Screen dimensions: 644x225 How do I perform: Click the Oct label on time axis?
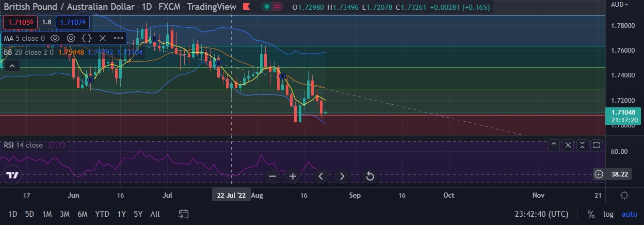pos(449,196)
